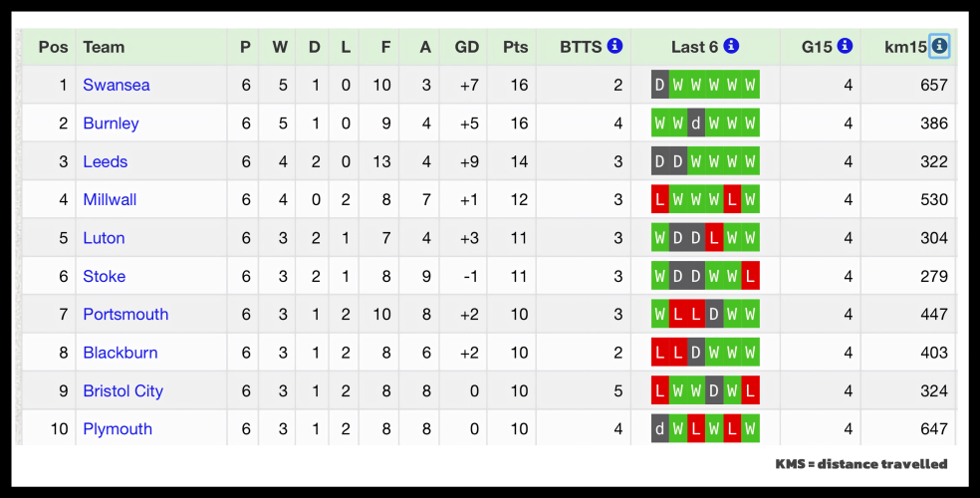Open the Bristol City team link
The height and width of the screenshot is (498, 980).
pos(122,390)
